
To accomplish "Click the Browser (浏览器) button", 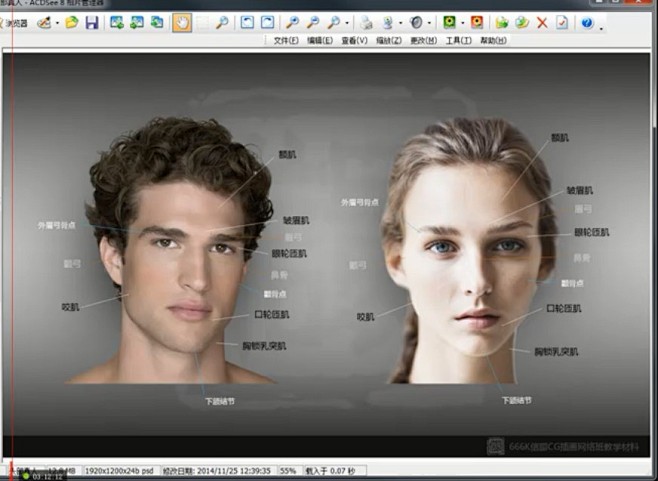I will pos(14,22).
